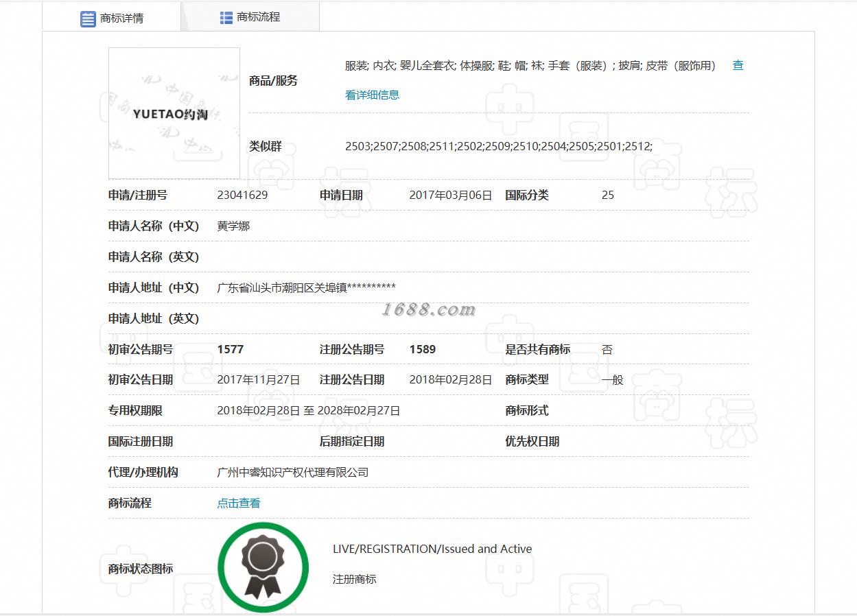Click the 是否共有商标 field label
Screen dimensions: 857x616
pyautogui.click(x=538, y=349)
